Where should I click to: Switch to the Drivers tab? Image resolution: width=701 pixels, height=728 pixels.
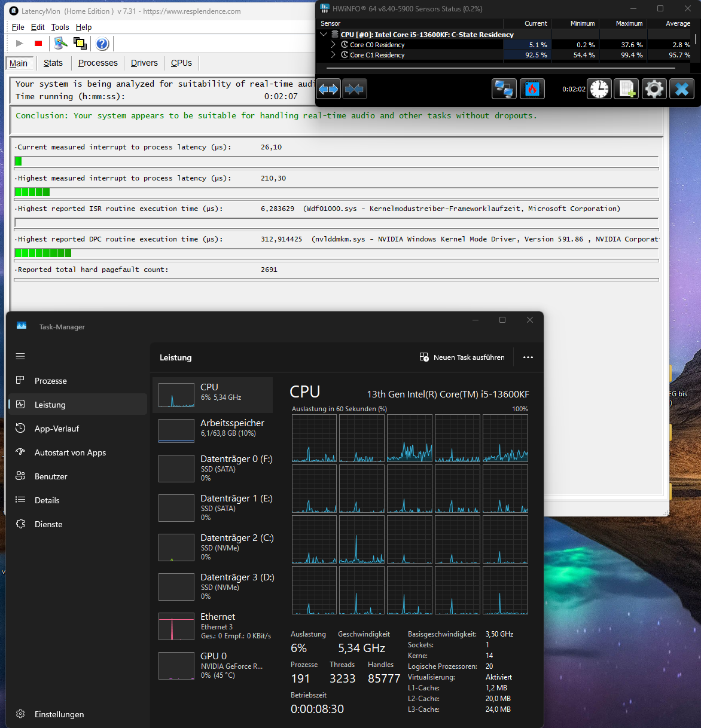(x=144, y=63)
